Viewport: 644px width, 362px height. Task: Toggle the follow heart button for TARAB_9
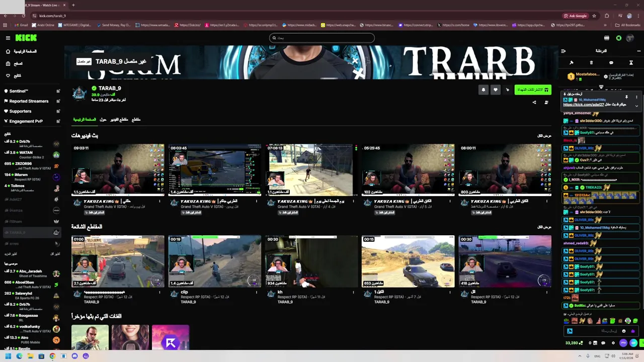click(x=496, y=89)
